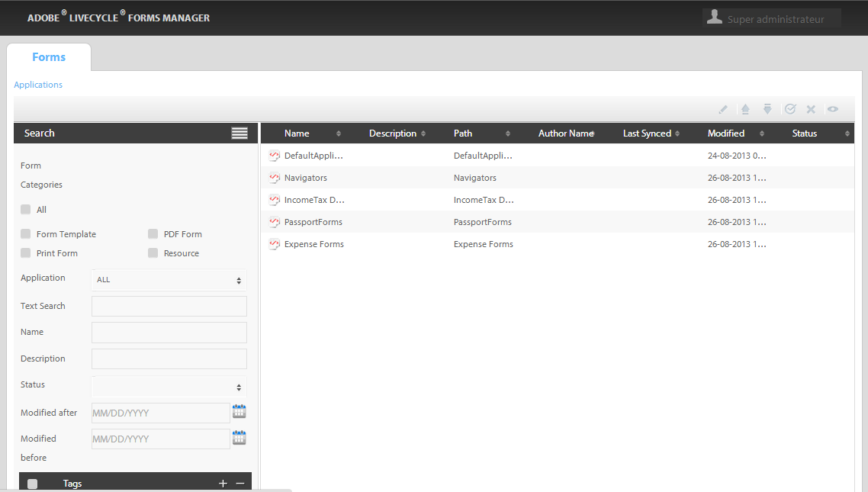Open the IncomeTax D... application name
The width and height of the screenshot is (868, 492).
tap(314, 200)
